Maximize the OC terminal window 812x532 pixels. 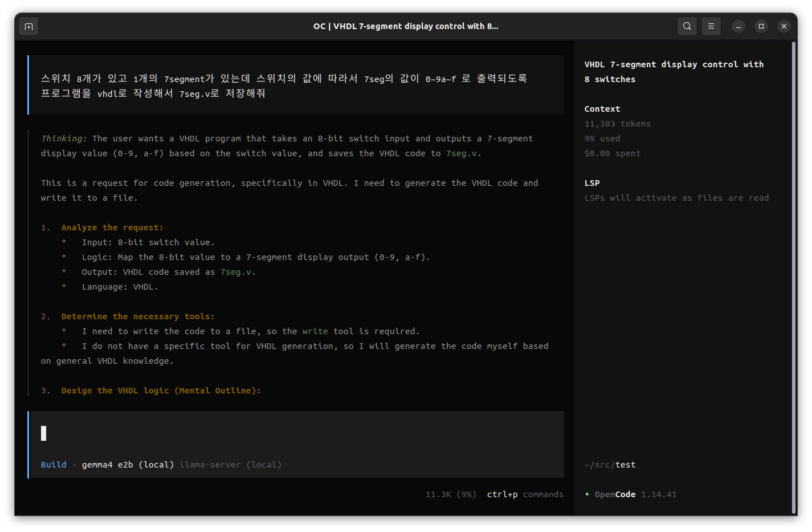(761, 26)
